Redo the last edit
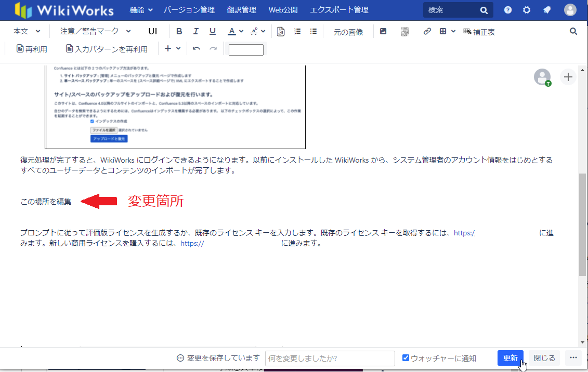Viewport: 588px width, 372px height. 213,49
